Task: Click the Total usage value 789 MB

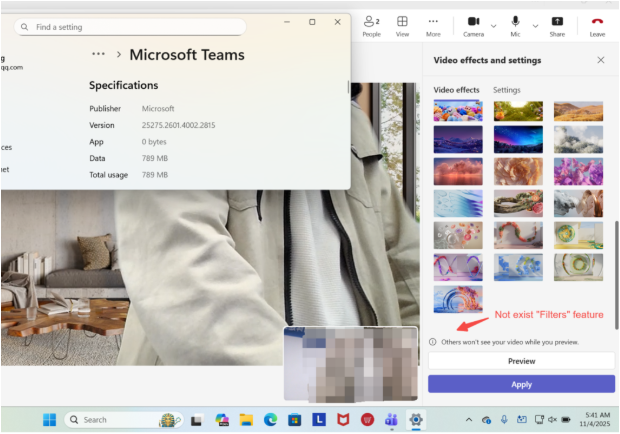Action: (x=155, y=175)
